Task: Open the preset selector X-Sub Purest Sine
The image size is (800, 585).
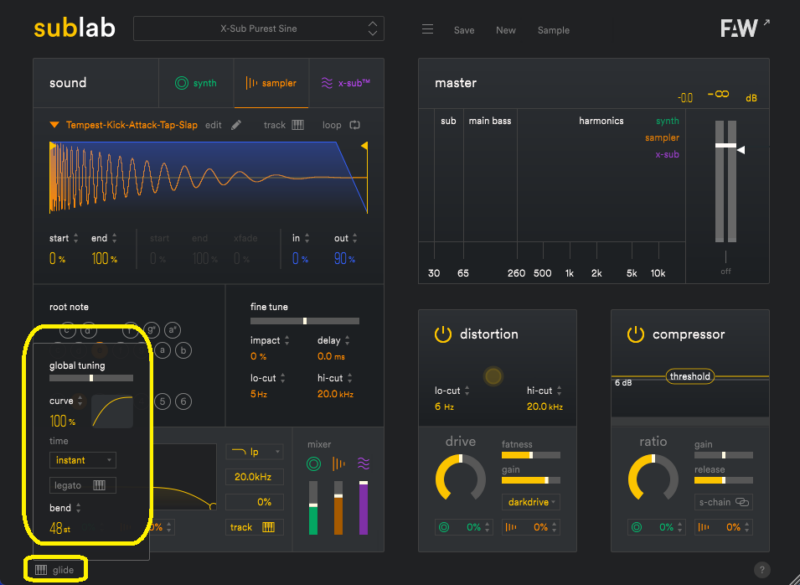Action: [x=258, y=29]
